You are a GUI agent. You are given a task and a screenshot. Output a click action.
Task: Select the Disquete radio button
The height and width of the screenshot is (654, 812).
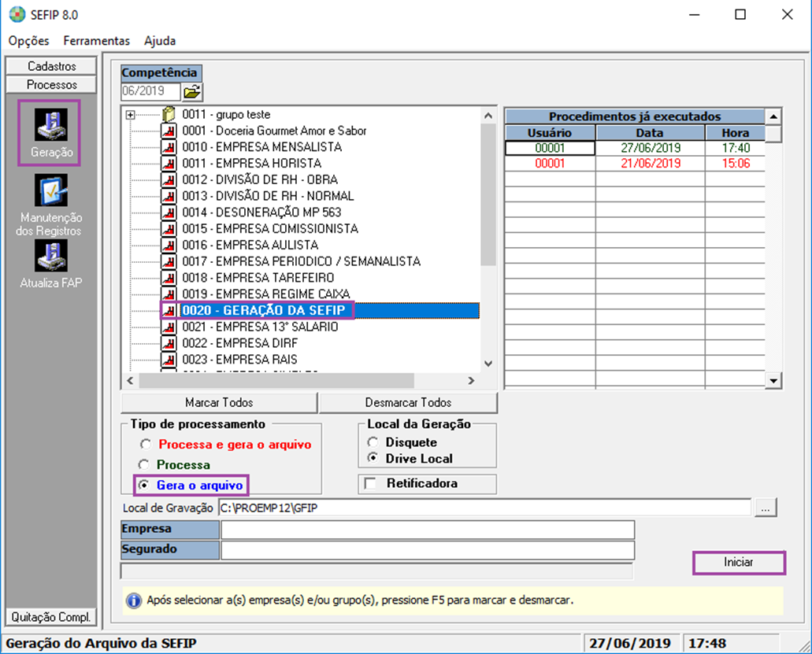373,443
